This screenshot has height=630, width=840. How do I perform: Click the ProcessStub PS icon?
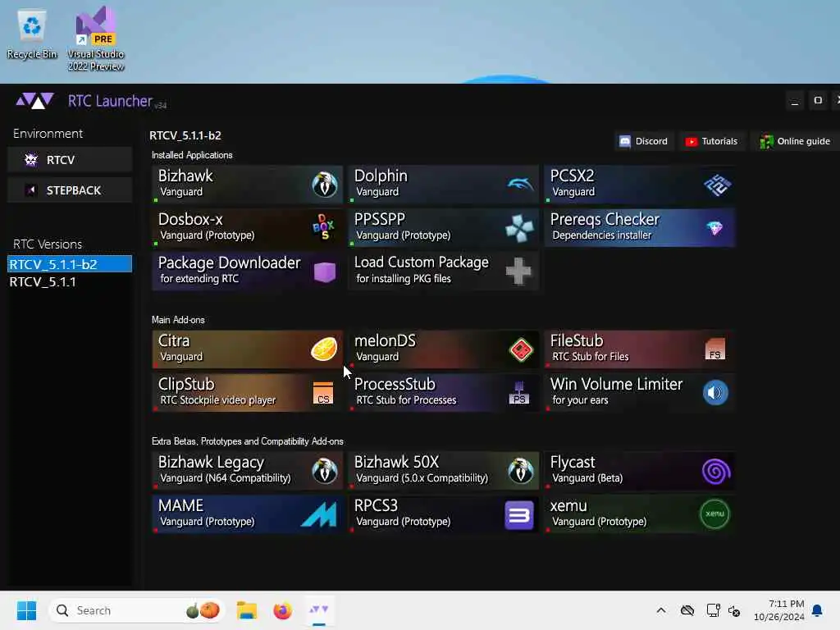click(x=519, y=393)
